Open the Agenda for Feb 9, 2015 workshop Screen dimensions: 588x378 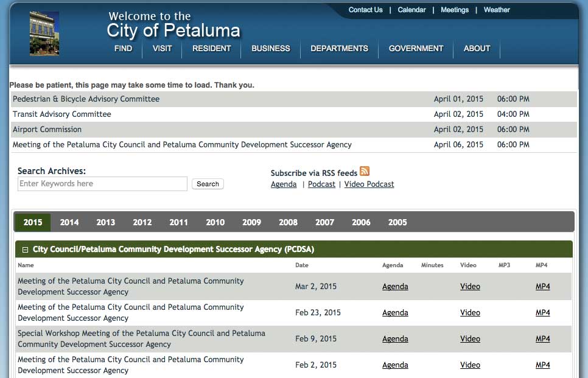pyautogui.click(x=395, y=339)
